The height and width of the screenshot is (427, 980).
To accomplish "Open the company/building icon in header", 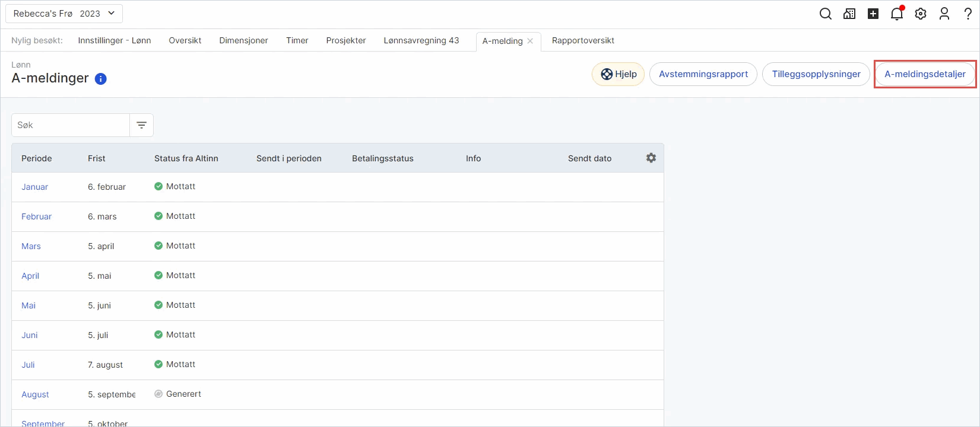I will 849,14.
